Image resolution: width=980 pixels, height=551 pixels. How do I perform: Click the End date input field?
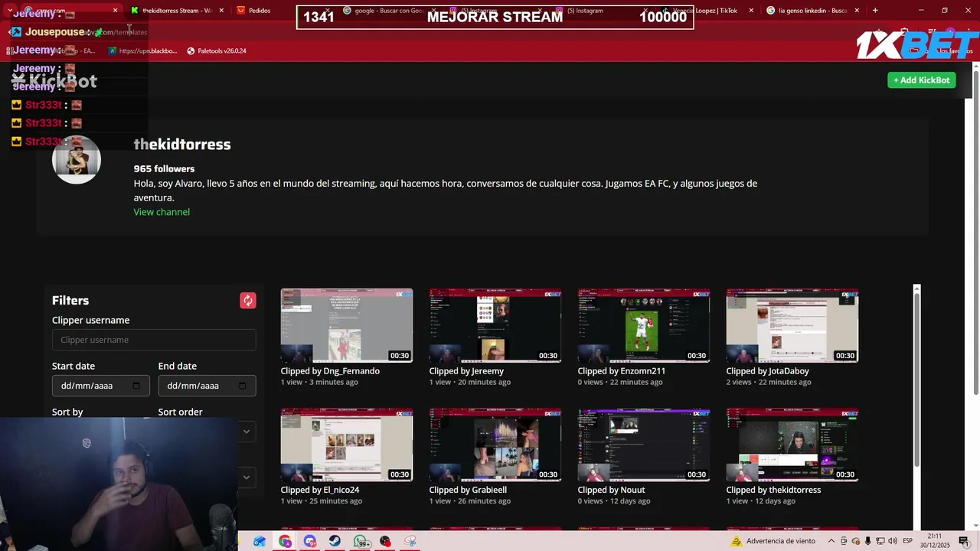click(x=207, y=386)
